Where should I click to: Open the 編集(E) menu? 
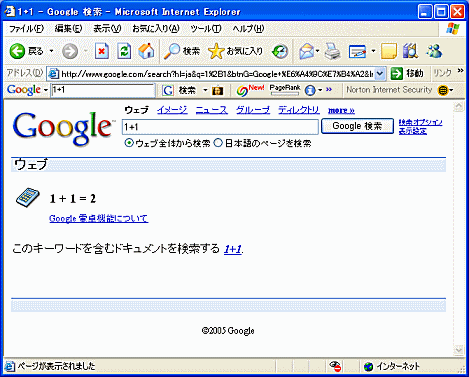click(x=68, y=29)
